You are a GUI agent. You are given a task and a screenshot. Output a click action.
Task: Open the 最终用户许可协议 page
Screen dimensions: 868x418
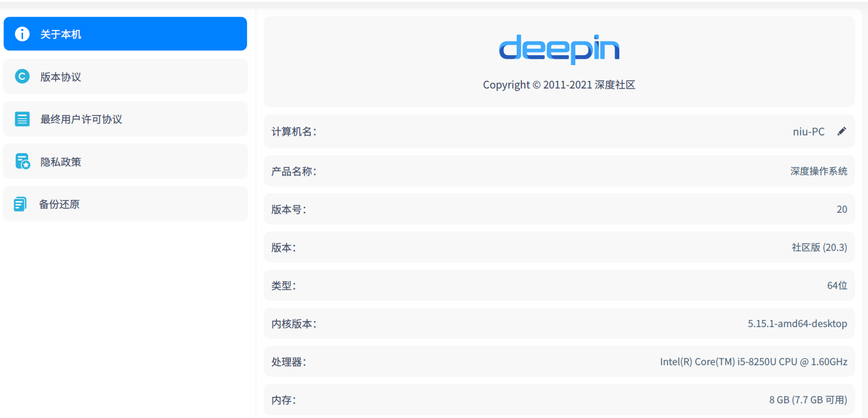(125, 119)
